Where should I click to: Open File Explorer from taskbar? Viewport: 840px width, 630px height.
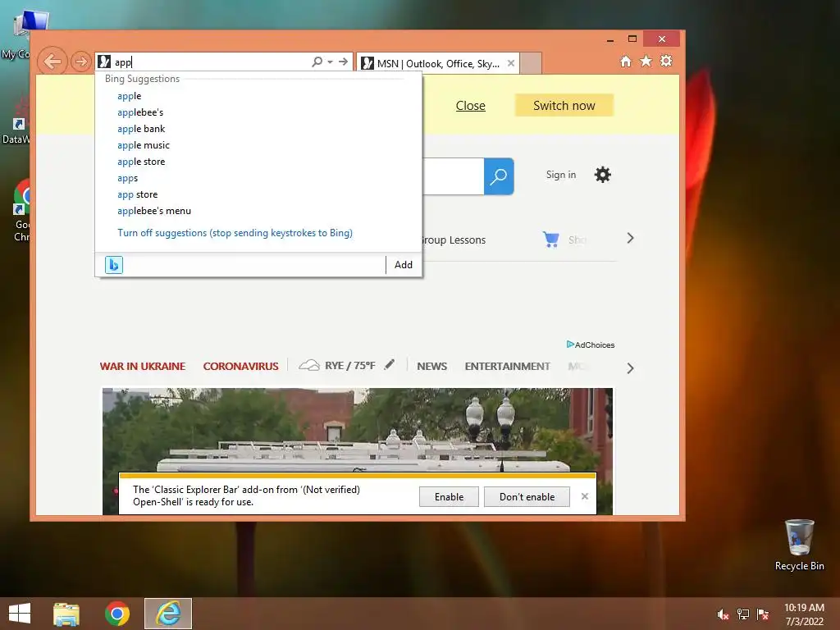point(66,614)
